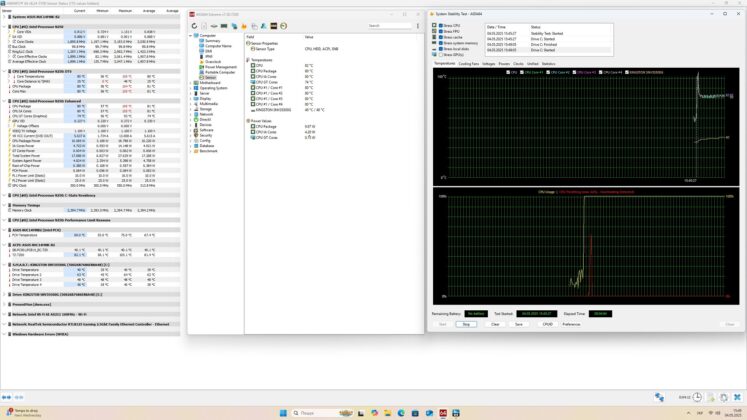
Task: Click the Stop button in Stability Test
Action: point(466,324)
